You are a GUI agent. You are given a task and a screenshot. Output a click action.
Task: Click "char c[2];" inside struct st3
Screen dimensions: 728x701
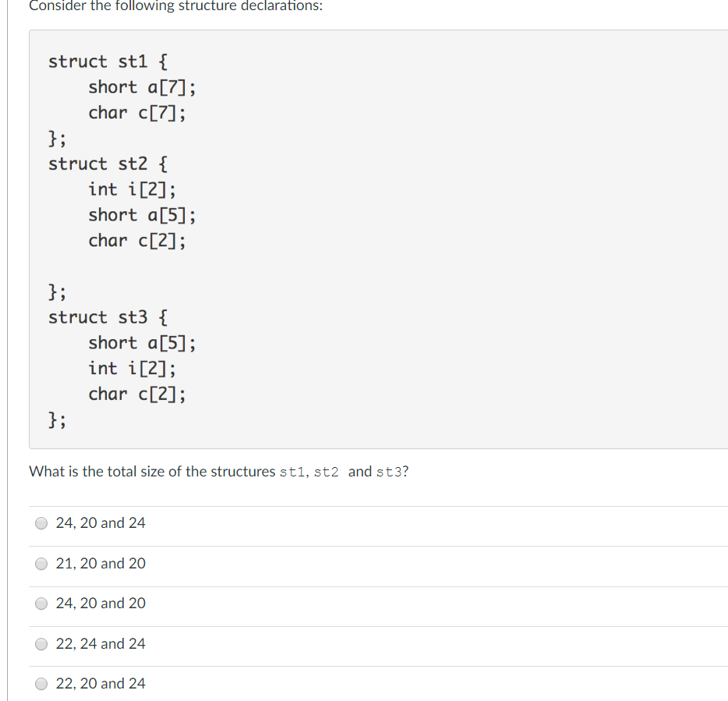tap(137, 394)
